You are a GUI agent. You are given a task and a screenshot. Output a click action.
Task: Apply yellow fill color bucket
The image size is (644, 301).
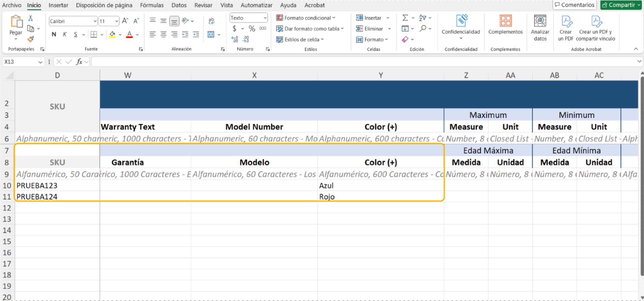click(x=112, y=34)
